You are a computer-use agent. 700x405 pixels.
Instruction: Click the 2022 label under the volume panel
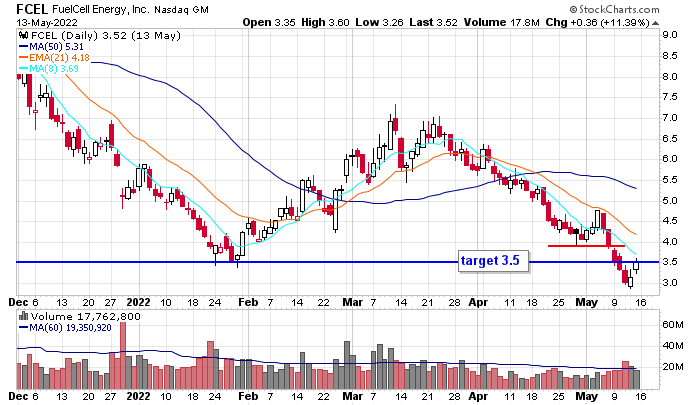138,396
